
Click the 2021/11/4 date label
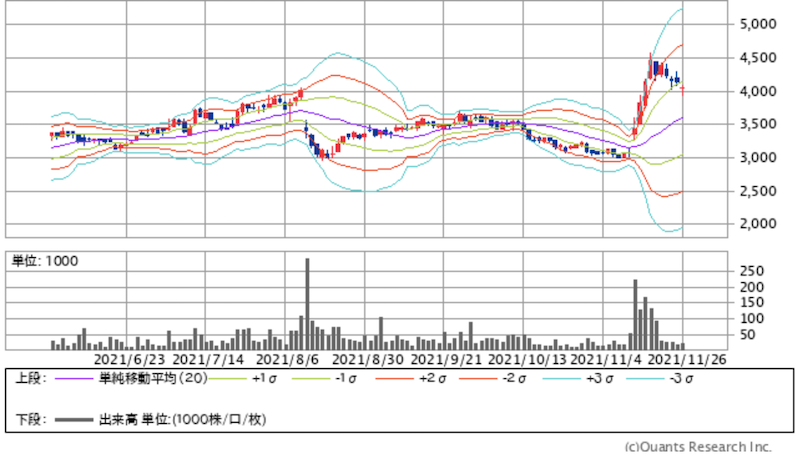coord(606,360)
